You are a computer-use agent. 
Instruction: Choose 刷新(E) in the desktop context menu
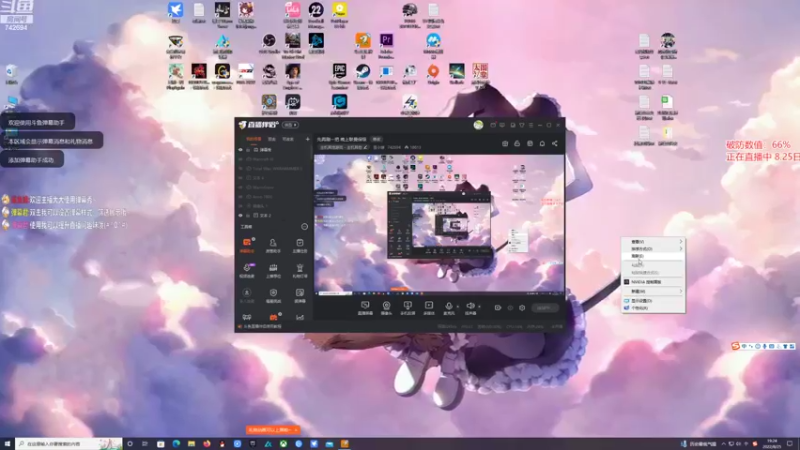[x=654, y=256]
